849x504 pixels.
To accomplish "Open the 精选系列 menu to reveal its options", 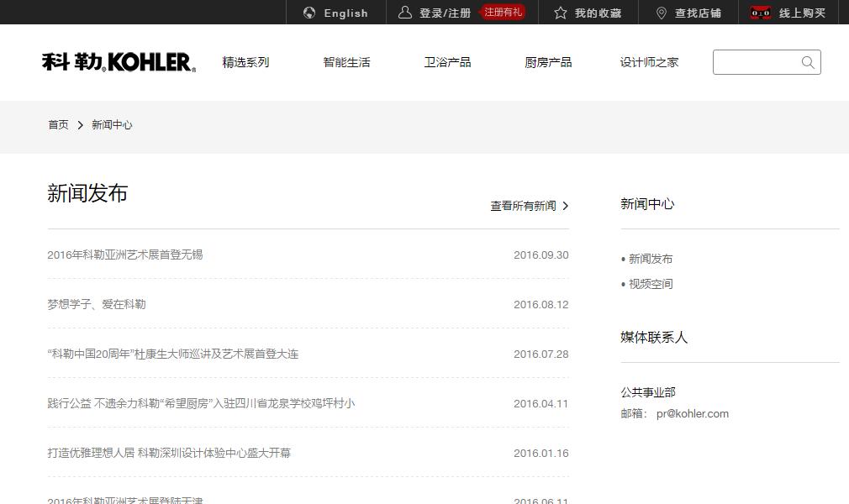I will pos(246,61).
